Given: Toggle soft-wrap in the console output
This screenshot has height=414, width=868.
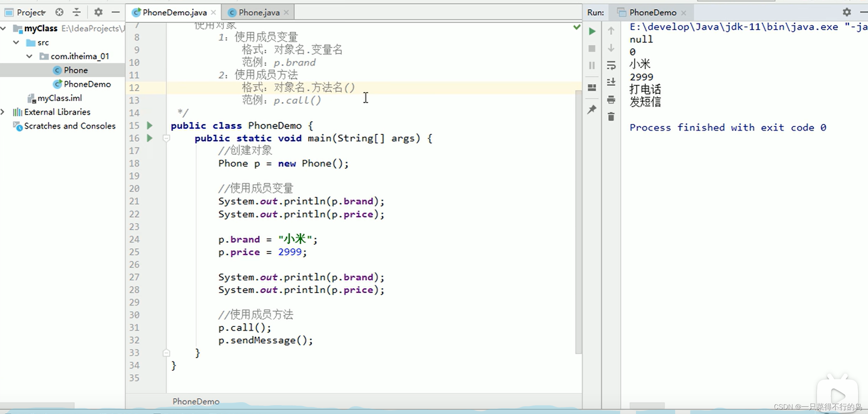Looking at the screenshot, I should tap(611, 66).
